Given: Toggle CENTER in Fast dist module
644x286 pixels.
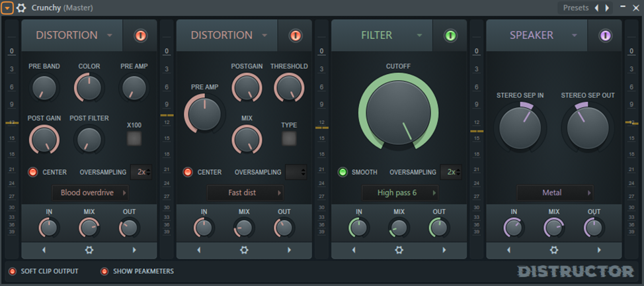Looking at the screenshot, I should tap(187, 172).
